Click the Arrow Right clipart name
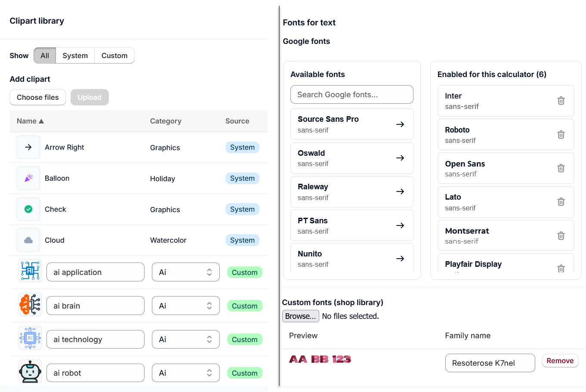586x392 pixels. pyautogui.click(x=65, y=147)
